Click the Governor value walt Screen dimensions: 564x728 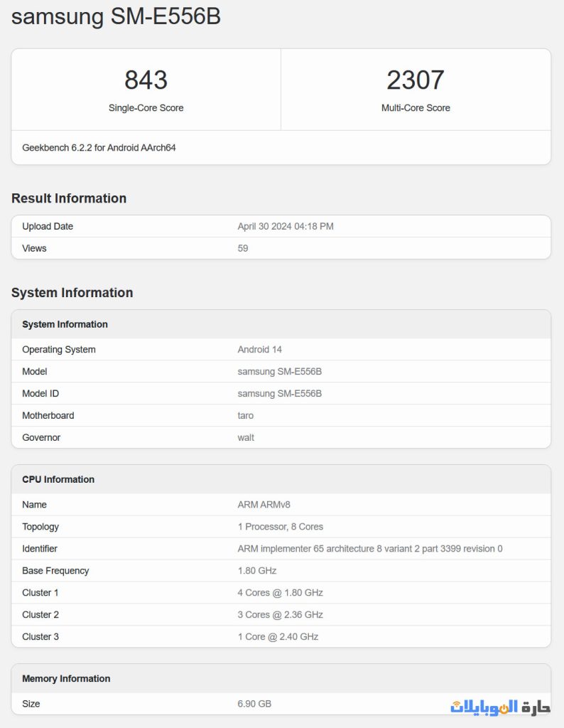click(246, 437)
